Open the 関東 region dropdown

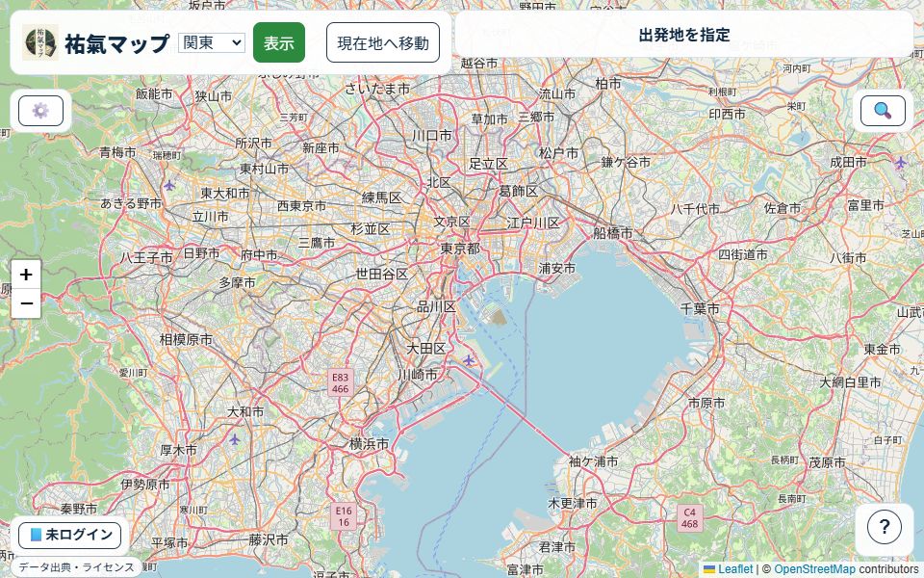212,42
